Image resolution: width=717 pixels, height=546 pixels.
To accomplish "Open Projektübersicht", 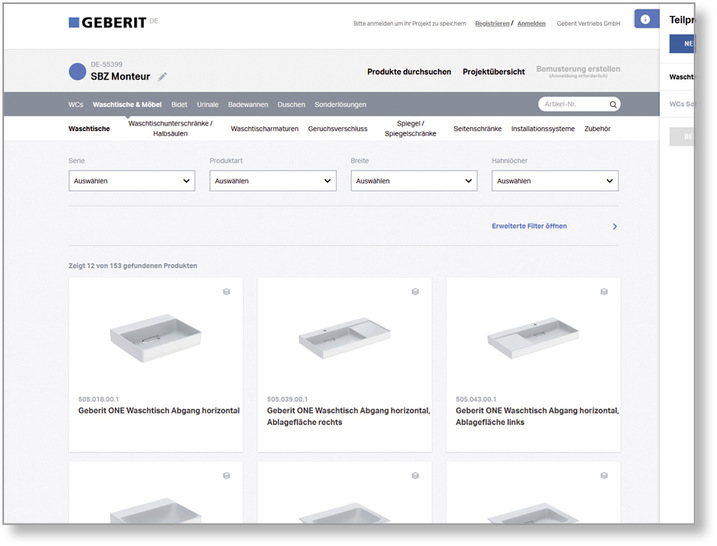I will (493, 72).
